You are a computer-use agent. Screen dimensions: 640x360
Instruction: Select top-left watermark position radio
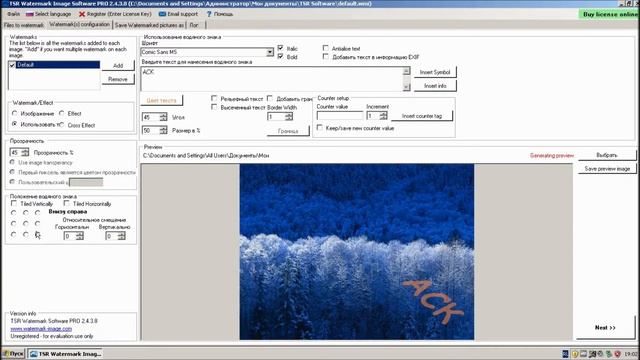[x=13, y=213]
